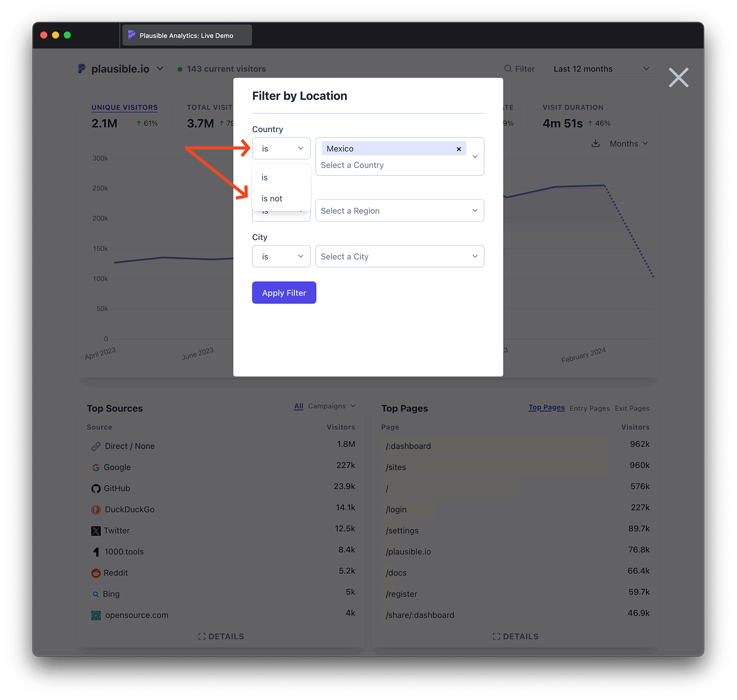
Task: Open the Country 'is' operator dropdown
Action: 281,148
